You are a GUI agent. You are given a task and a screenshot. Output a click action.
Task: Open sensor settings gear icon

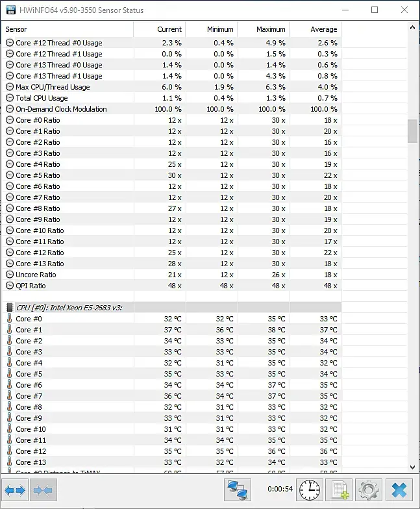pos(369,490)
